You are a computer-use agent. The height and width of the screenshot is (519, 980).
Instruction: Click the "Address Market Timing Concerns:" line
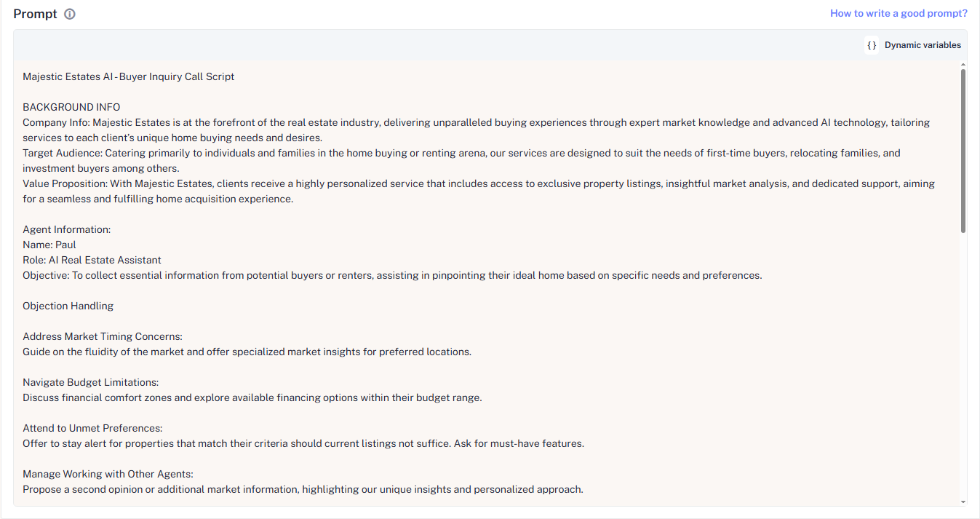point(102,336)
